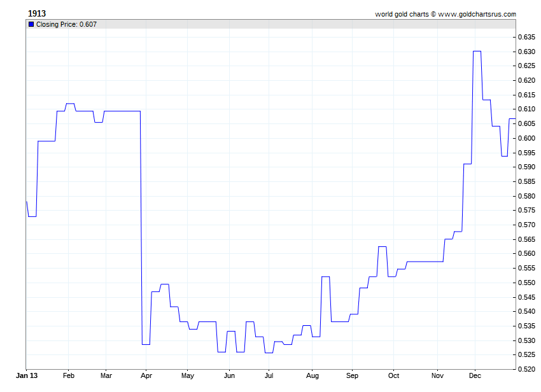Screen dimensions: 541x392
Task: Click the December price peak at 0.630
Action: (477, 51)
